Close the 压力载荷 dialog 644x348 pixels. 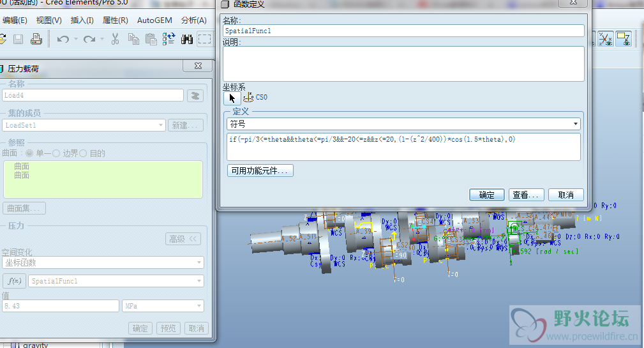click(198, 66)
